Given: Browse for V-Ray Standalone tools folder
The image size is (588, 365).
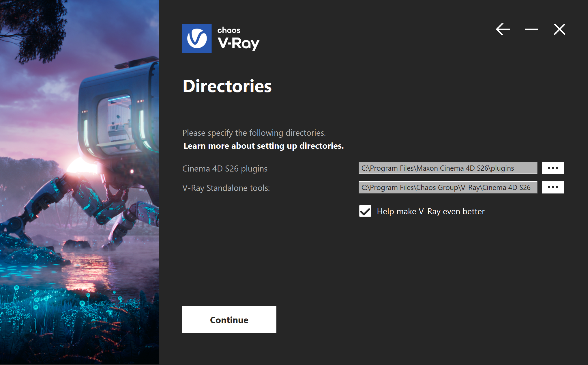Looking at the screenshot, I should tap(553, 187).
